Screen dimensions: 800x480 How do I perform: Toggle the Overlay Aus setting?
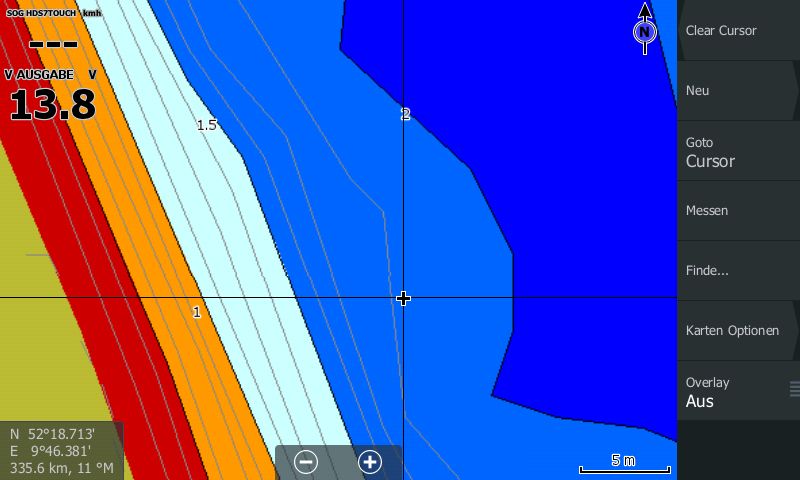coord(730,391)
